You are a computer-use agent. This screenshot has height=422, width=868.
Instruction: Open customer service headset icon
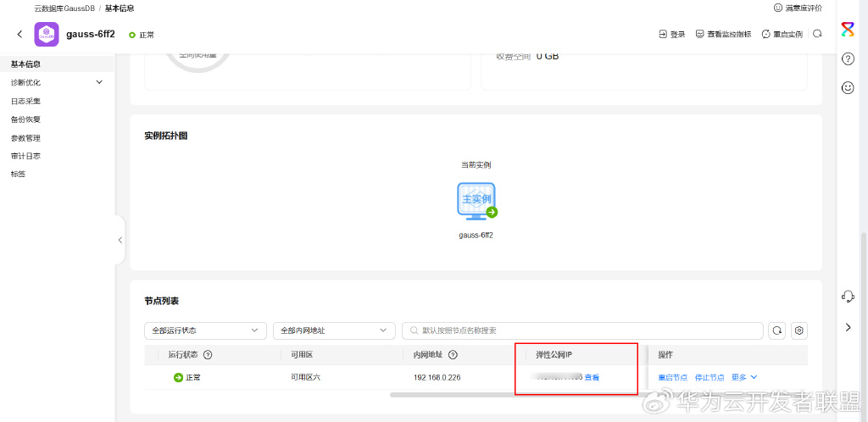[x=848, y=297]
